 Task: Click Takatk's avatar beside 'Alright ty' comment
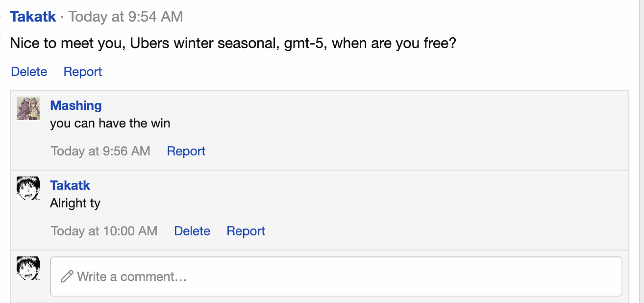pyautogui.click(x=28, y=188)
